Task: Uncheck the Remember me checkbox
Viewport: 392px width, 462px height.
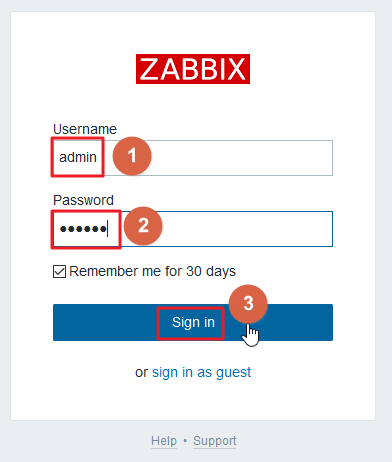Action: coord(59,271)
